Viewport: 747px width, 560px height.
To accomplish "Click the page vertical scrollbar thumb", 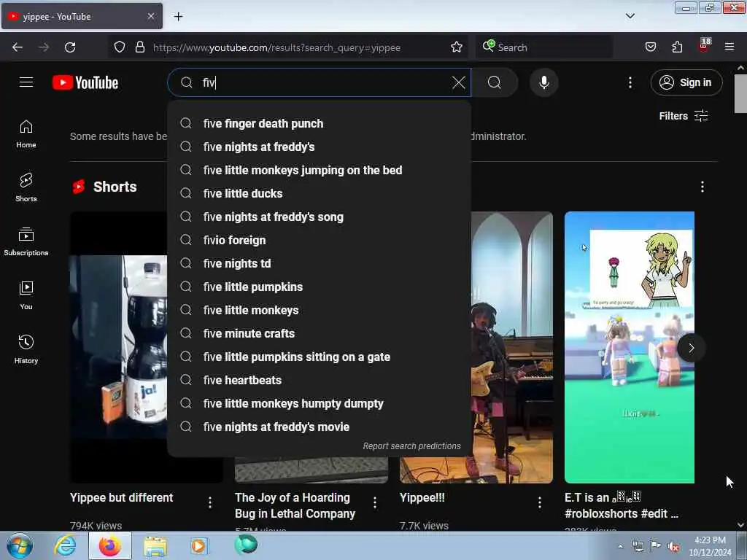I will (740, 93).
